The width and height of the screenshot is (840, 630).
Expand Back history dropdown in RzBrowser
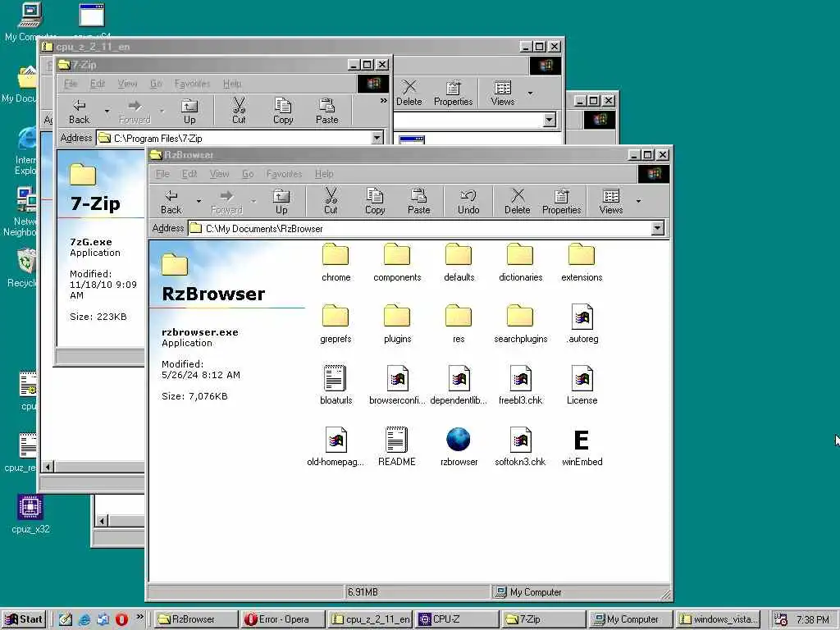pos(199,201)
